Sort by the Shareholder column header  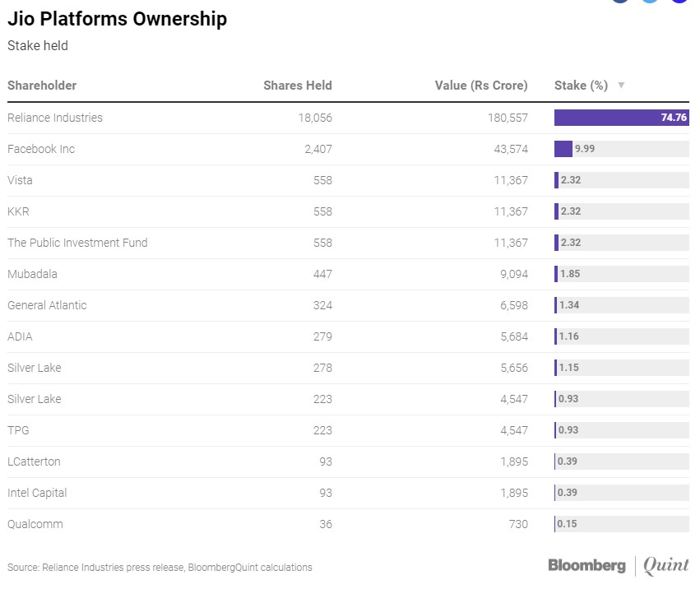click(x=42, y=86)
